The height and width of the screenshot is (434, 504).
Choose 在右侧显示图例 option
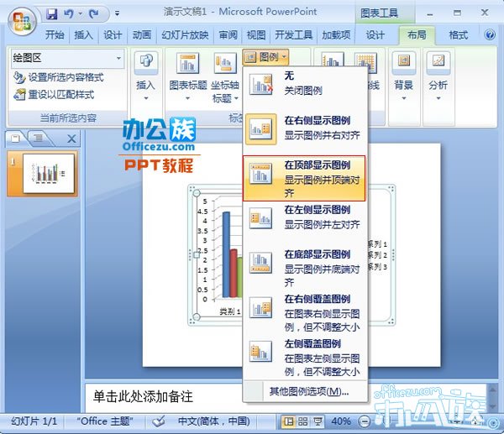pos(304,128)
